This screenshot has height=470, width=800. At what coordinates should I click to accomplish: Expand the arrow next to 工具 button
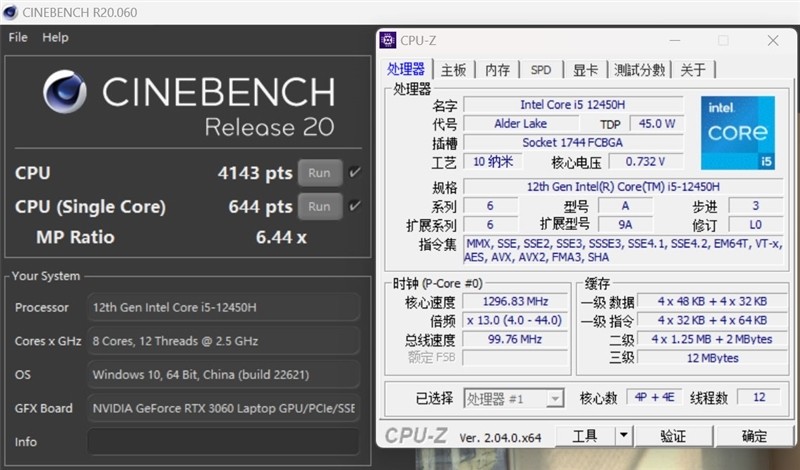623,436
